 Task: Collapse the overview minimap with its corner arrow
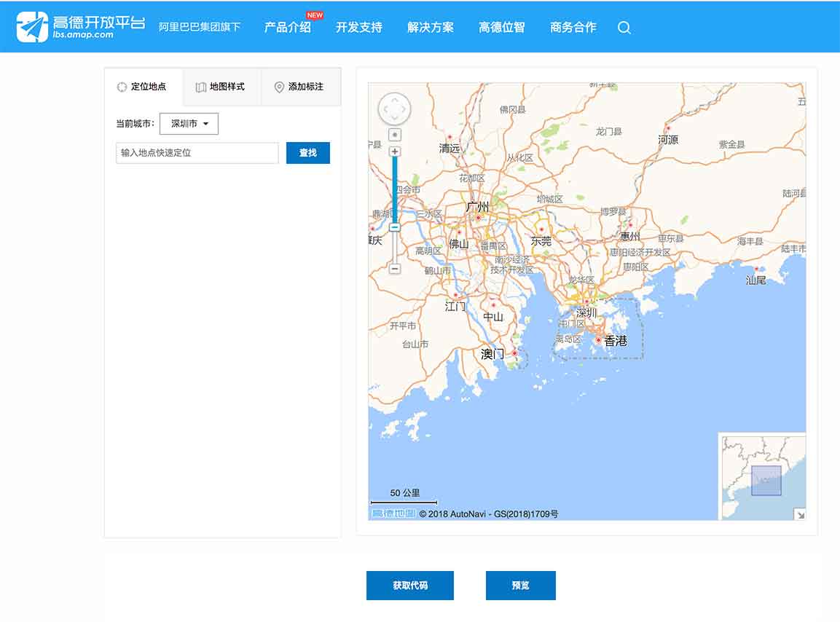(x=799, y=515)
